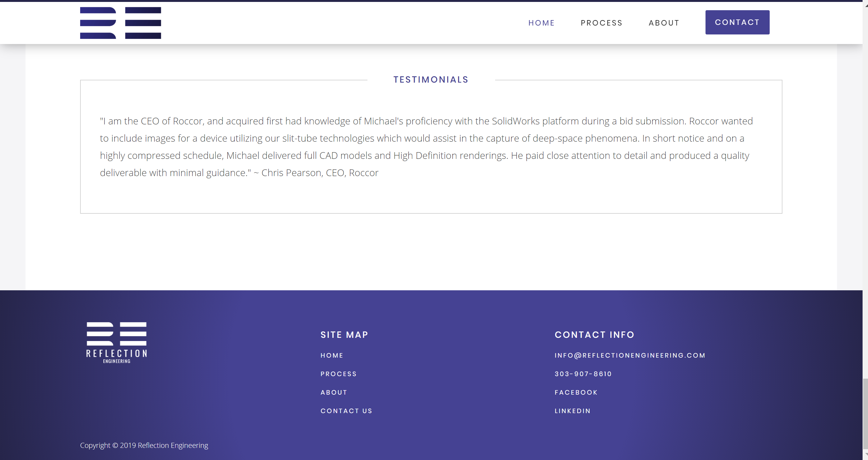Select Home link in the Site Map
This screenshot has height=460, width=868.
[x=332, y=355]
